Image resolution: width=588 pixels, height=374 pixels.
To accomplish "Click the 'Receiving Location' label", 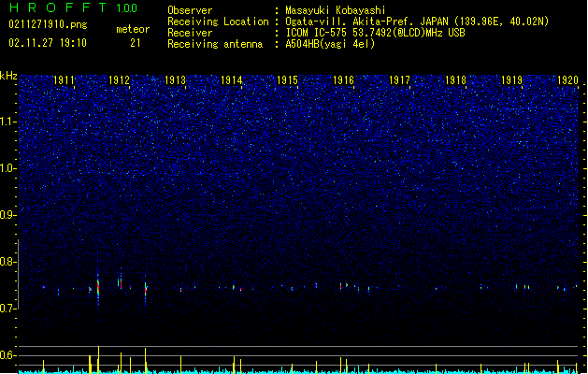I will click(218, 22).
